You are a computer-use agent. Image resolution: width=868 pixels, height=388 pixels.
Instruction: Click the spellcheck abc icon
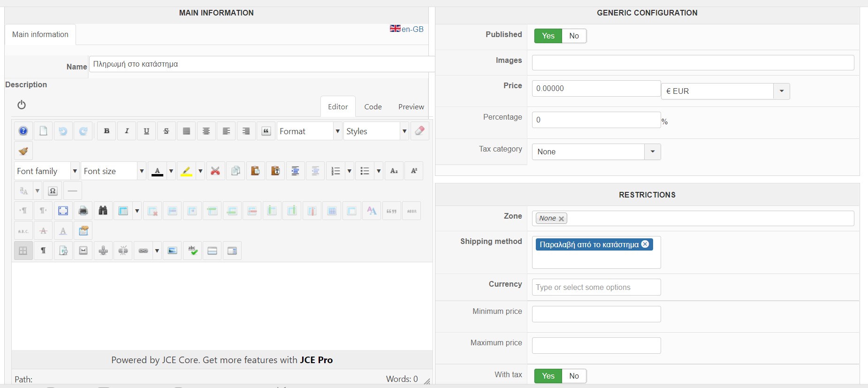[192, 251]
